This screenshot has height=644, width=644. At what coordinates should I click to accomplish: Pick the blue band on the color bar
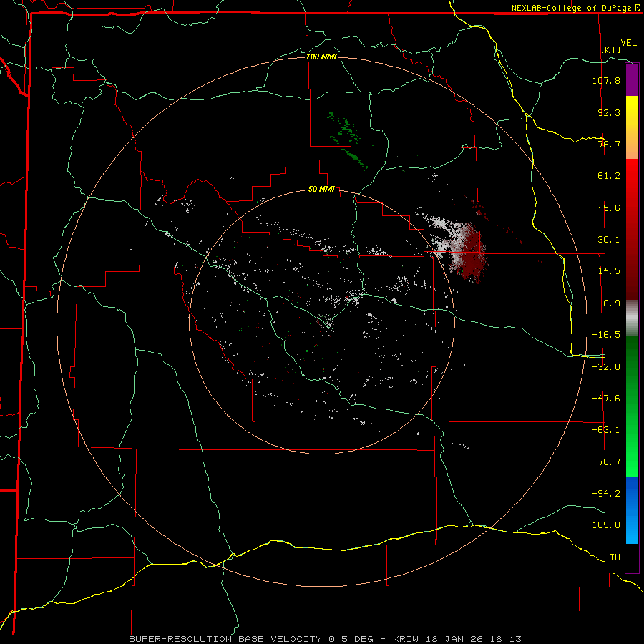[x=632, y=510]
